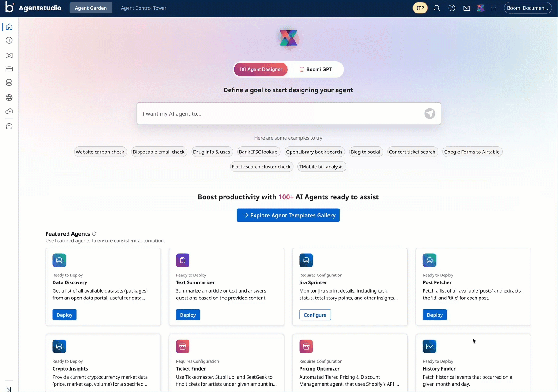The image size is (558, 392).
Task: Click the plus create icon in sidebar
Action: pos(9,40)
